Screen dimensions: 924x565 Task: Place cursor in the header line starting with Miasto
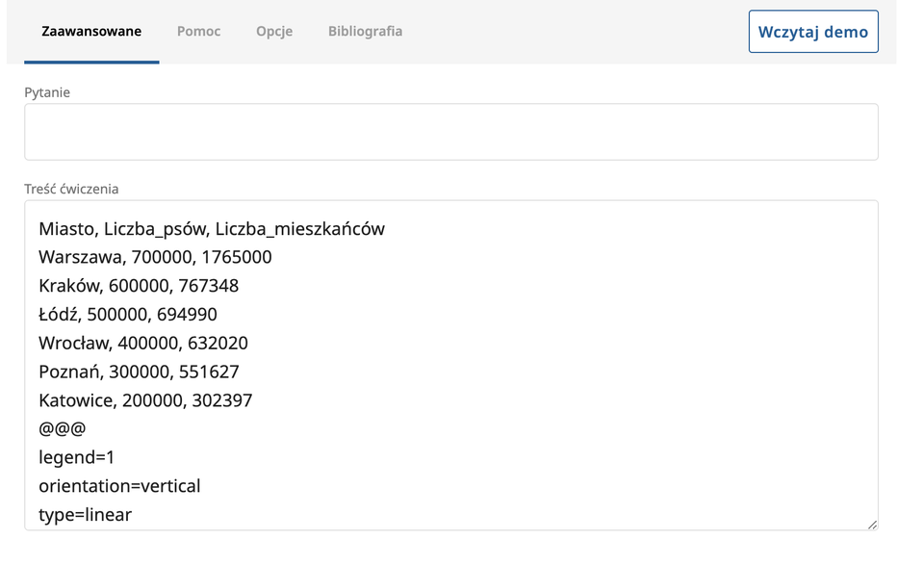212,228
